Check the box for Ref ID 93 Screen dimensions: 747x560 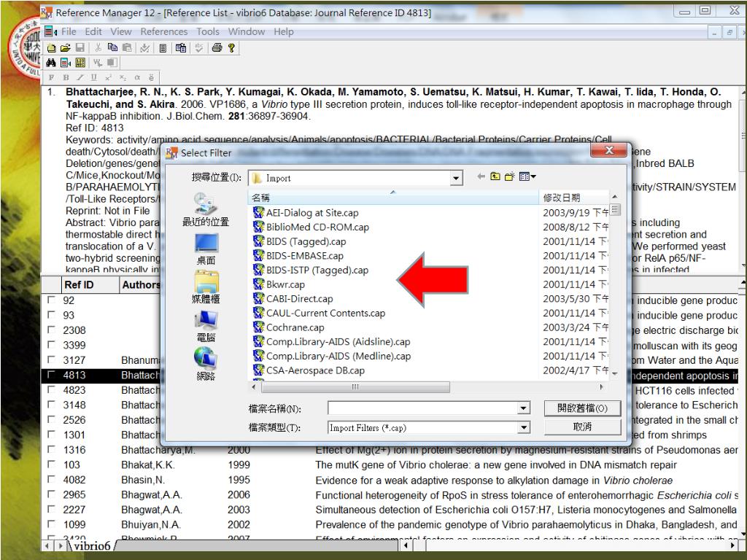(51, 315)
